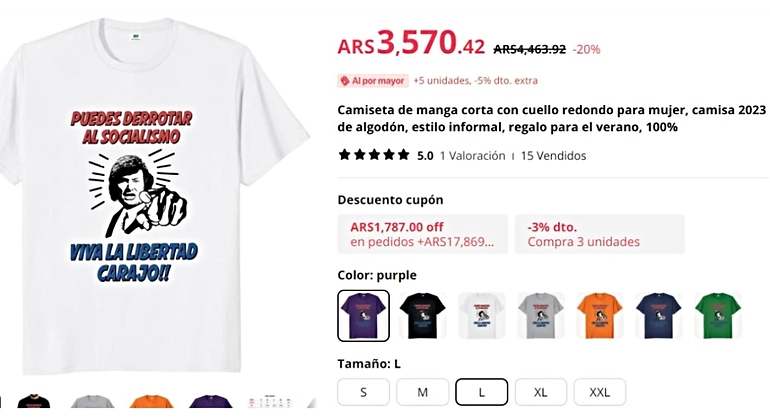
Task: Select the gray shirt color option
Action: (x=541, y=315)
